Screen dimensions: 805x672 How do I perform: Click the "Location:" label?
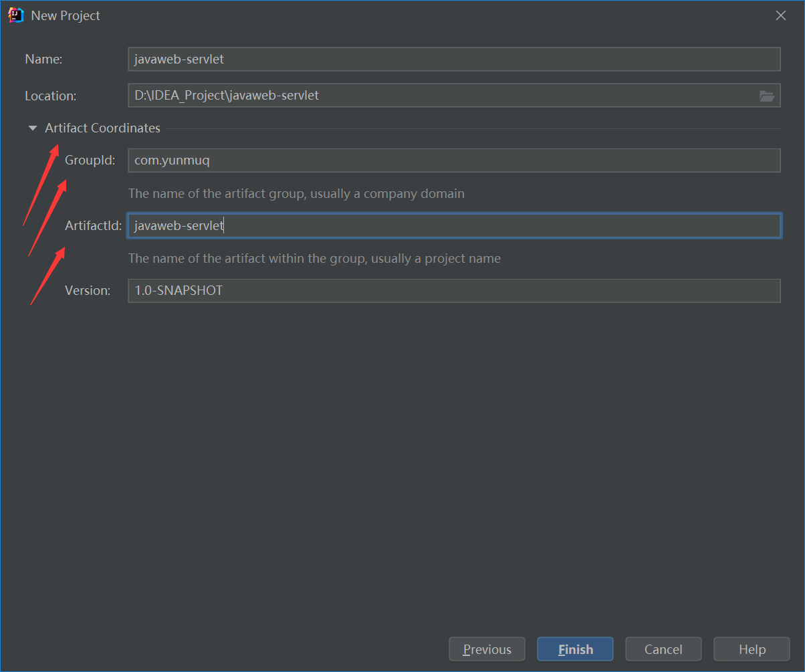tap(51, 96)
